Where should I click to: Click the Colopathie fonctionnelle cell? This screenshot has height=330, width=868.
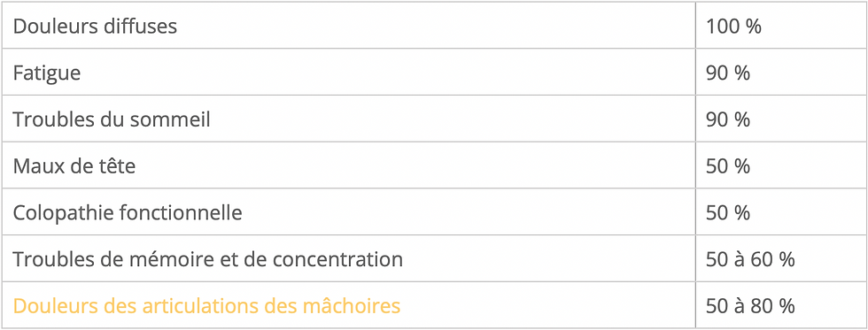point(348,212)
